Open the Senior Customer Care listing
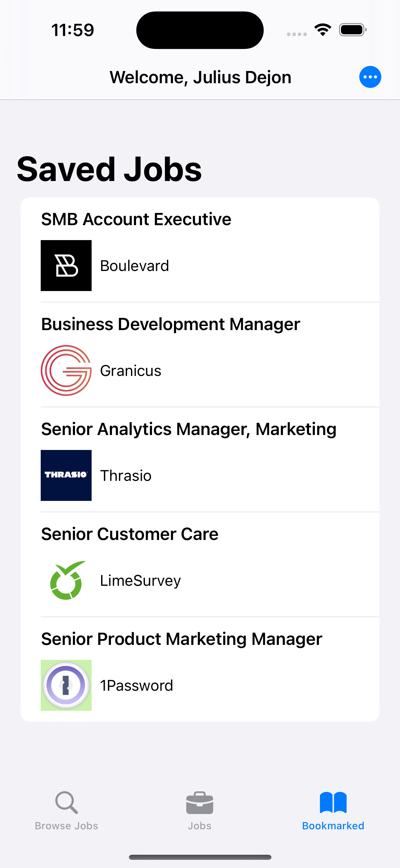The width and height of the screenshot is (400, 868). click(x=130, y=534)
